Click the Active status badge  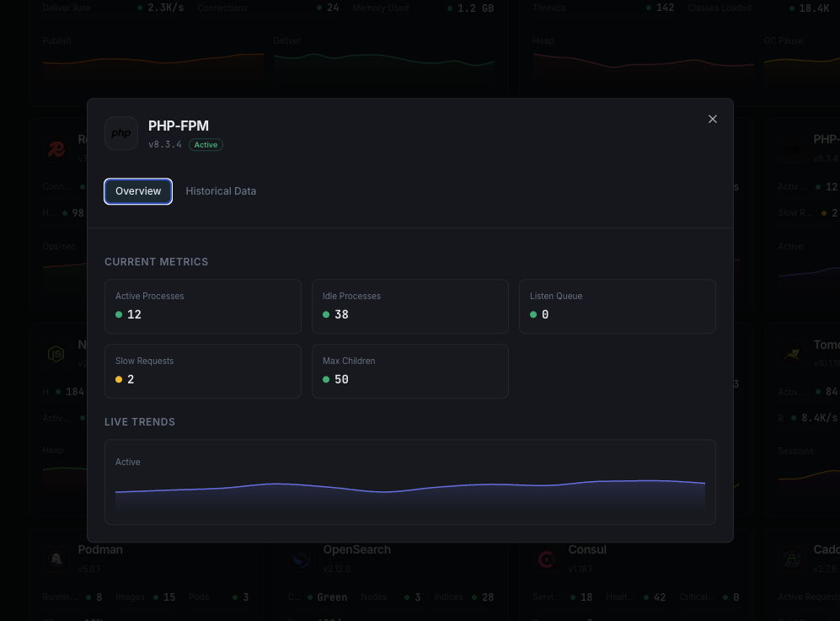click(x=206, y=144)
